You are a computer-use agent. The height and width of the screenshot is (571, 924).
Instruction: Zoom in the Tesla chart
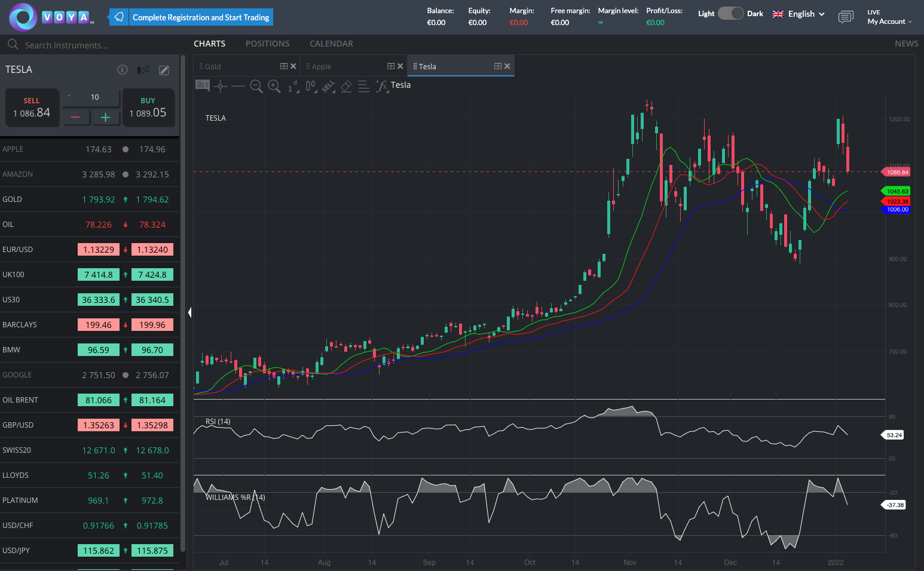[x=274, y=86]
